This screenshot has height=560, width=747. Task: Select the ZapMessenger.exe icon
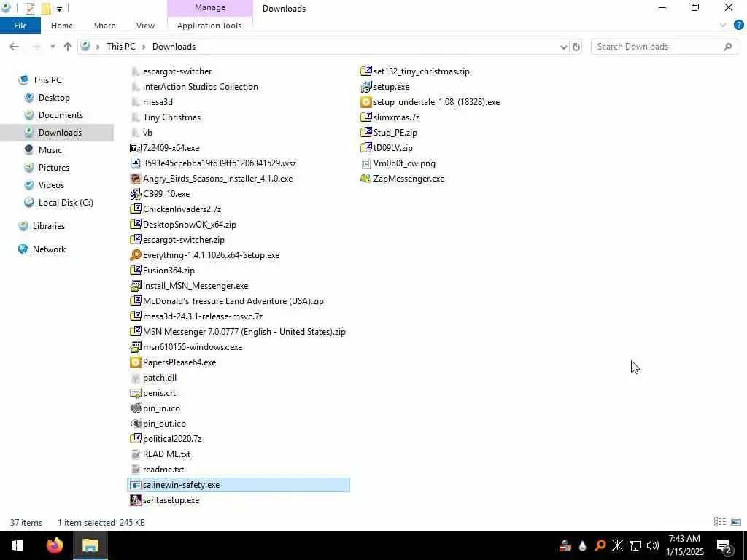click(x=365, y=179)
